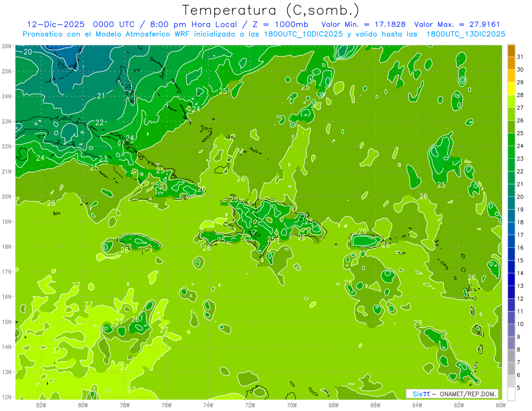Click the "70W" longitude axis label
This screenshot has width=532, height=411.
click(292, 405)
